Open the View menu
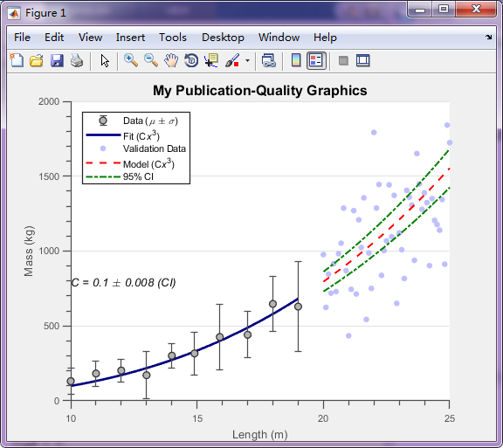This screenshot has width=503, height=448. (90, 38)
